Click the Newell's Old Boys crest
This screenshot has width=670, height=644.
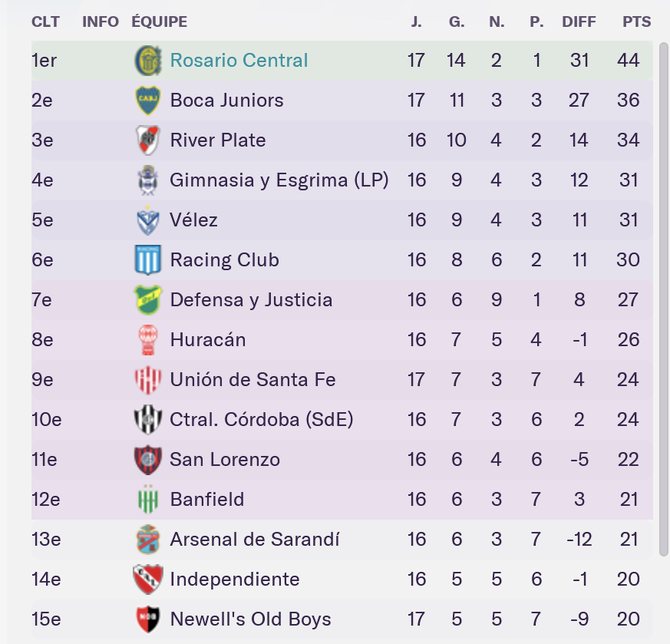[x=148, y=619]
